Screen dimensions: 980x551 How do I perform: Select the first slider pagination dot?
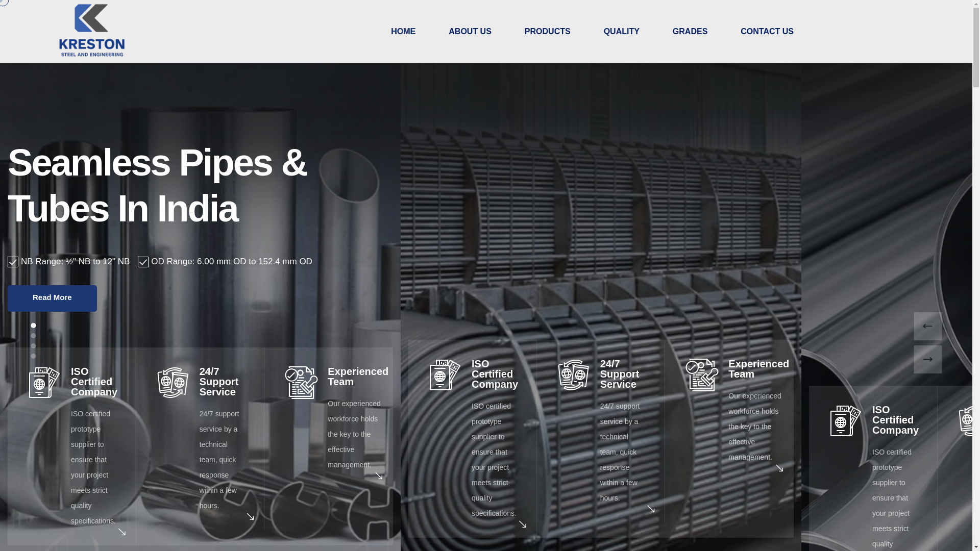click(x=33, y=325)
